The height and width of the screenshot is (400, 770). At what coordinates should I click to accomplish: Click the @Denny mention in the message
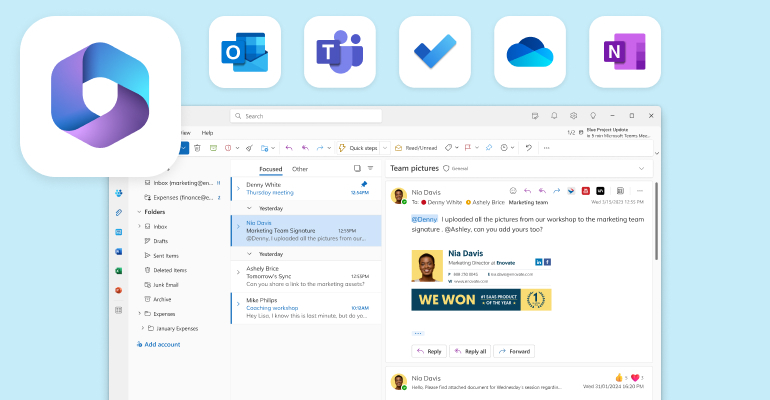click(424, 219)
